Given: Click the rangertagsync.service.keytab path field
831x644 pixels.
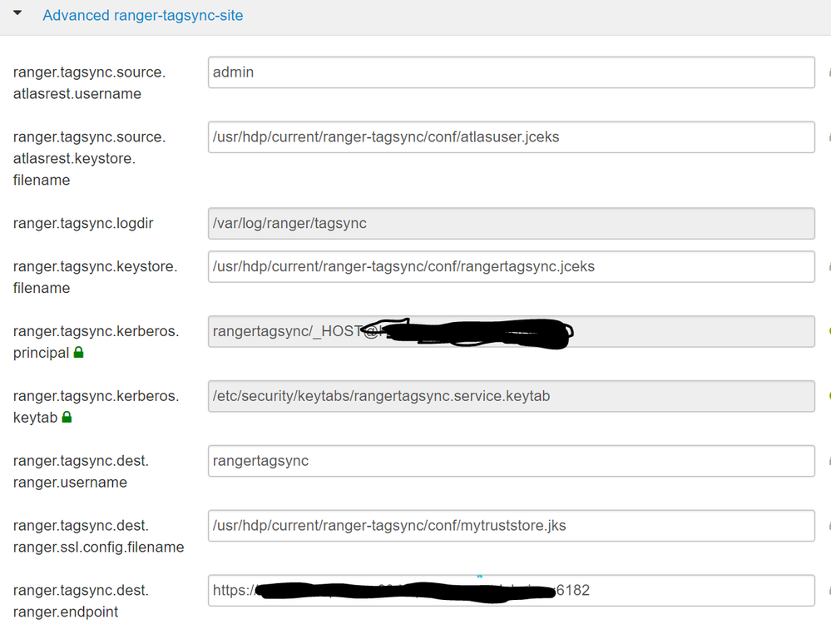Looking at the screenshot, I should [x=511, y=396].
